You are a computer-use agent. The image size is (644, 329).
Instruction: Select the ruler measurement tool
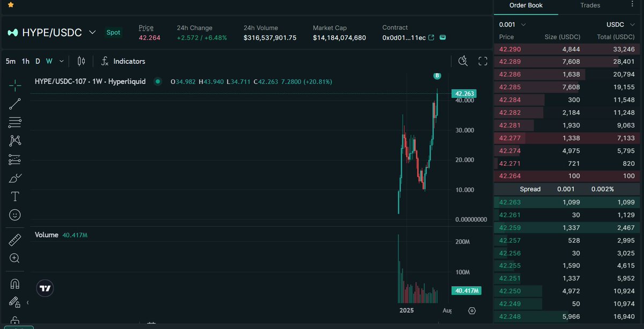pyautogui.click(x=14, y=240)
